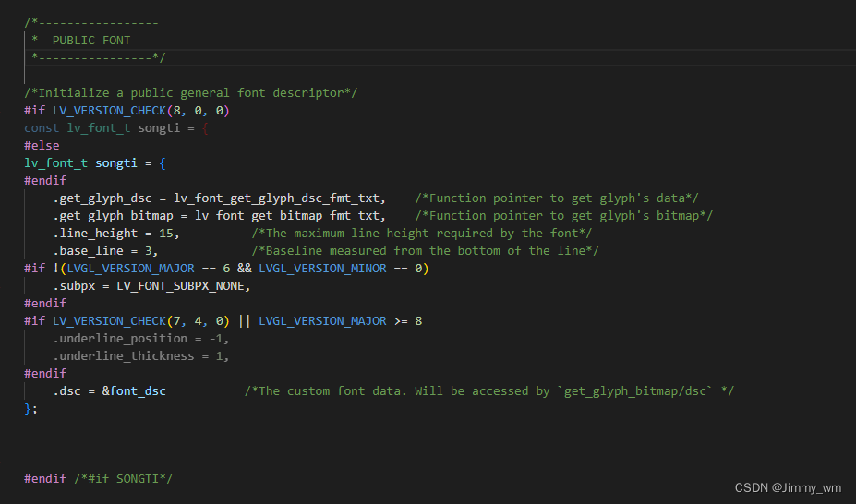Click 'songti' in the active lv_font_t declaration
Screen dimensions: 856x504
click(116, 163)
